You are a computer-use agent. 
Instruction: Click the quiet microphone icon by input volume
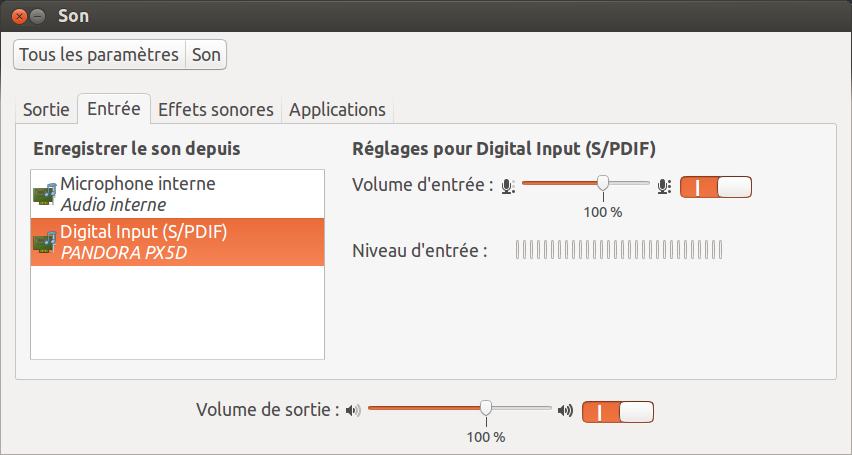pos(508,185)
